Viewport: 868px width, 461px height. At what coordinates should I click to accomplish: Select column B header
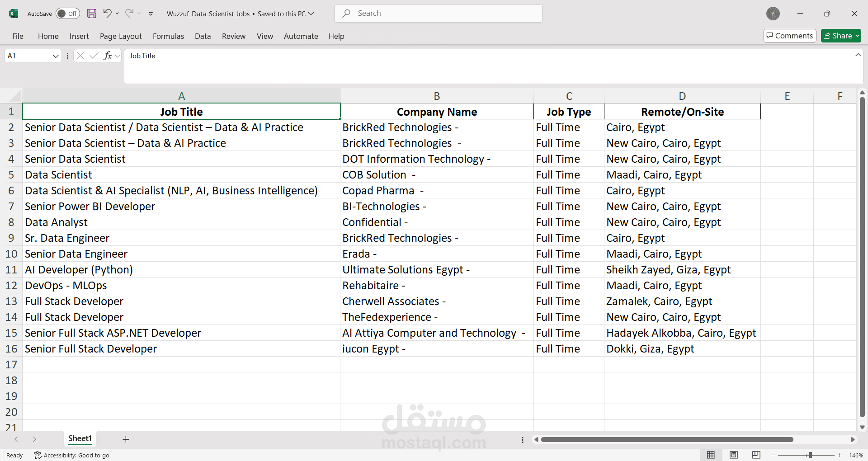point(437,96)
